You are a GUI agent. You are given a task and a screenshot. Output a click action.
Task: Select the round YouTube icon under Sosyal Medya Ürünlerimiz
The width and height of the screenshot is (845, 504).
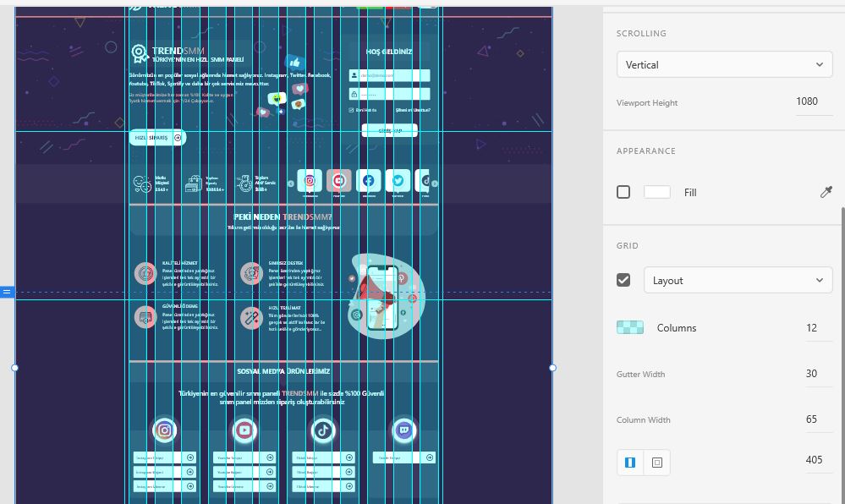(x=244, y=430)
